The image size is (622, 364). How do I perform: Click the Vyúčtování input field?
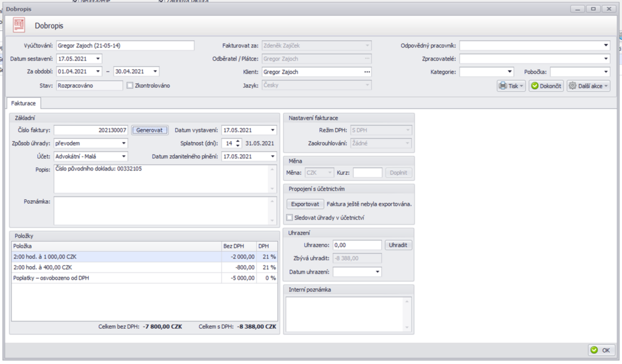125,45
